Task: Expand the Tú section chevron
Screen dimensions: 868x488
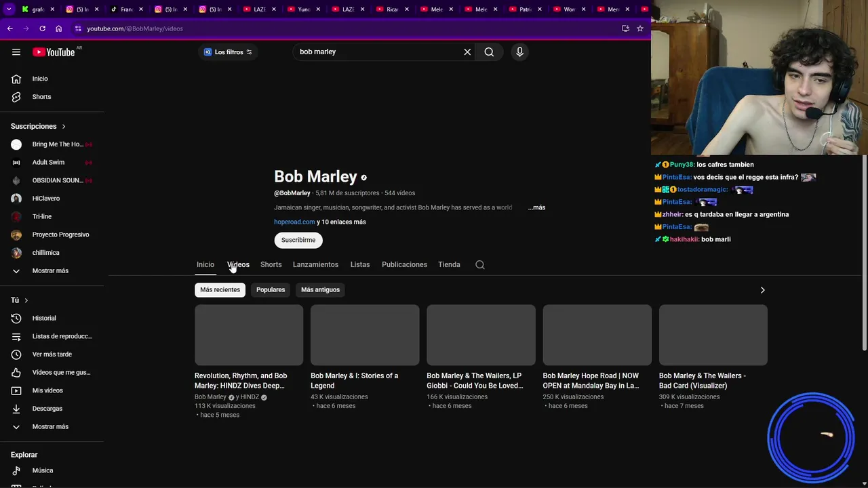Action: (26, 300)
